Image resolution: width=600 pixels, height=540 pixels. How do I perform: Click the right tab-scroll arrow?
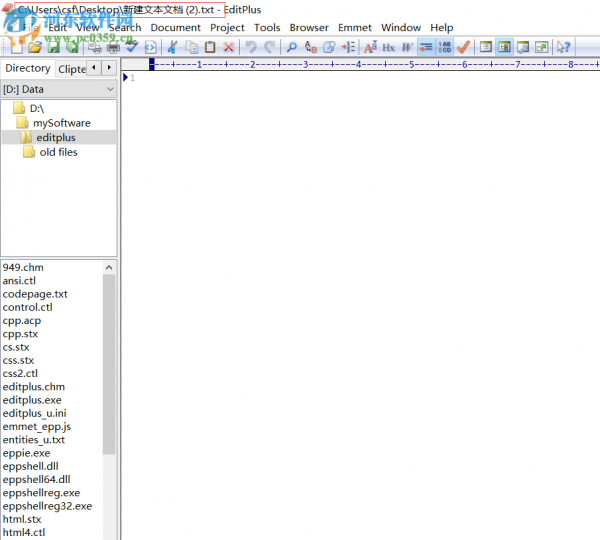pos(109,68)
